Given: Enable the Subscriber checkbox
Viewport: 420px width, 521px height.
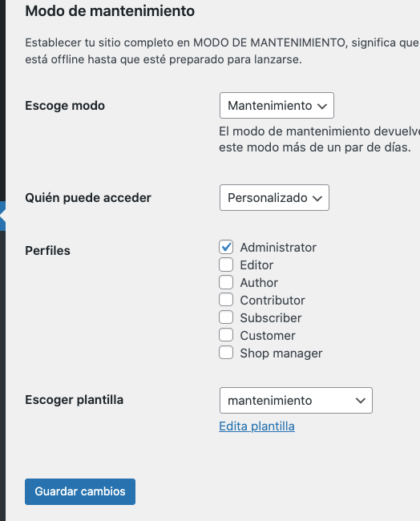Looking at the screenshot, I should 226,317.
